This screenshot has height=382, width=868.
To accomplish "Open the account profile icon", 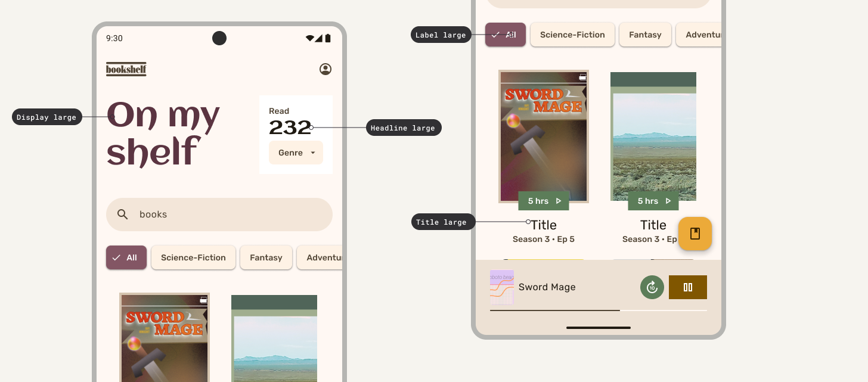I will pos(325,69).
